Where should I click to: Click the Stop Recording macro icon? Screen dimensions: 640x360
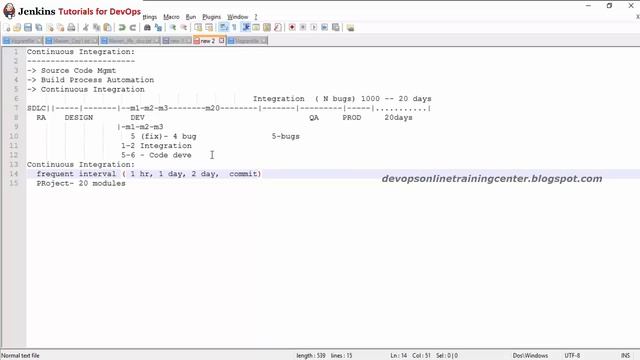coord(303,28)
